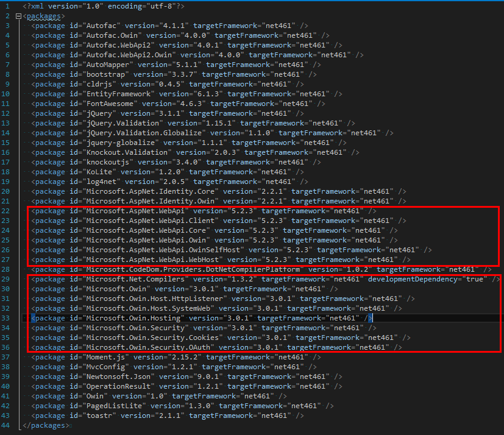
Task: Click the "Microsoft.Owin.Host.HttpListener" package id
Action: 155,299
